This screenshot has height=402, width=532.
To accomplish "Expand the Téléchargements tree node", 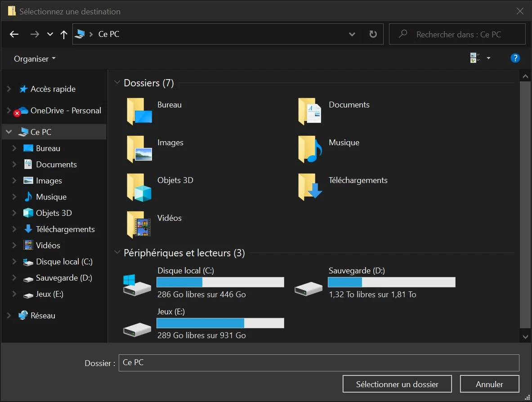I will coord(14,229).
